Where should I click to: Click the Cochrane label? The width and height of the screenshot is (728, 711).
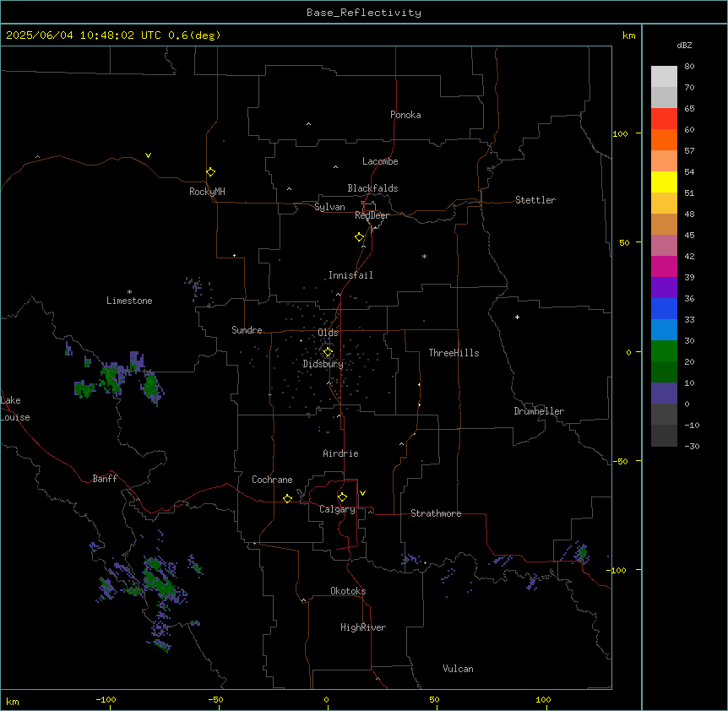pyautogui.click(x=272, y=480)
